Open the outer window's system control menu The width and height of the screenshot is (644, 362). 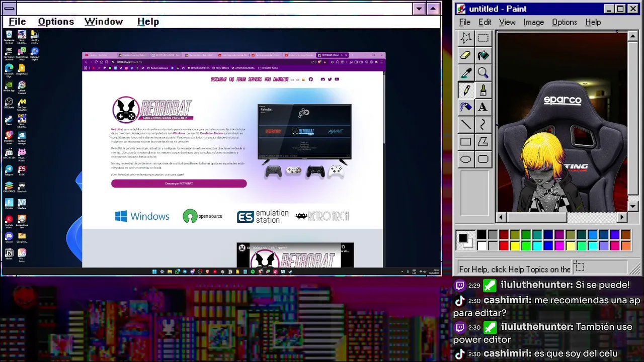click(9, 9)
